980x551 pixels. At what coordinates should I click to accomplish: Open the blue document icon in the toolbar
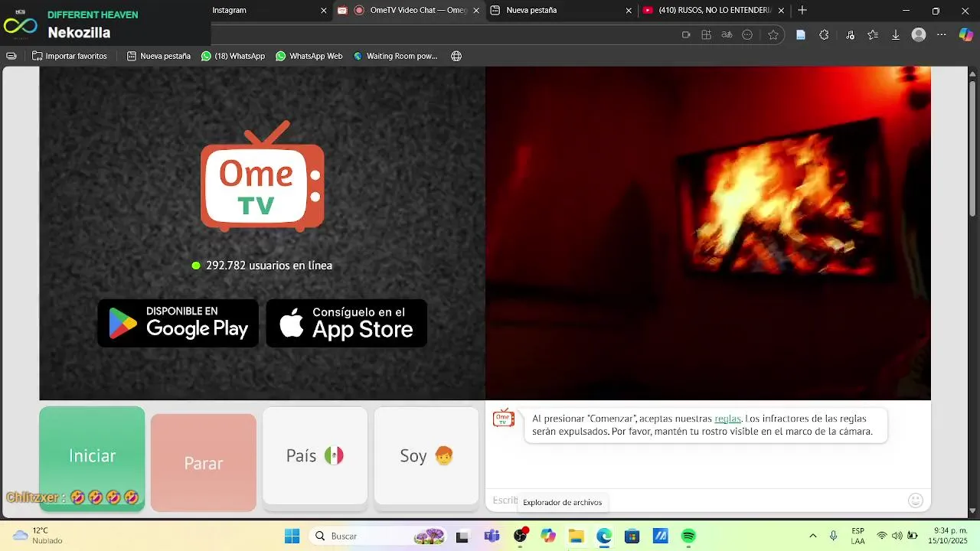point(801,34)
